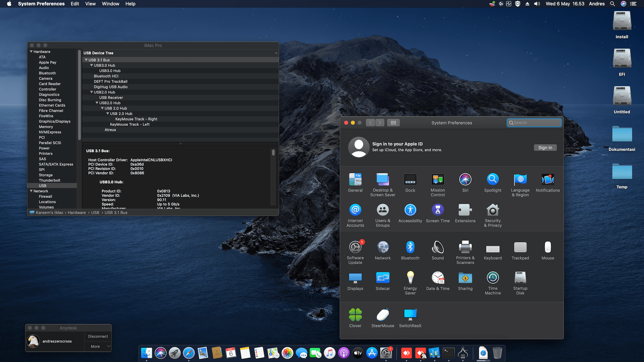Go forward in System Preferences

(x=380, y=123)
